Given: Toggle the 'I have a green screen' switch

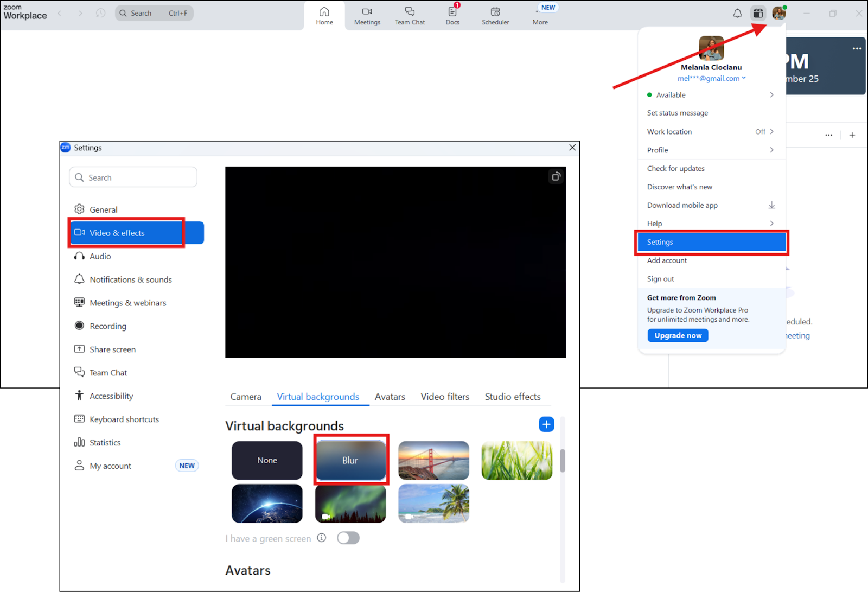Looking at the screenshot, I should tap(348, 538).
